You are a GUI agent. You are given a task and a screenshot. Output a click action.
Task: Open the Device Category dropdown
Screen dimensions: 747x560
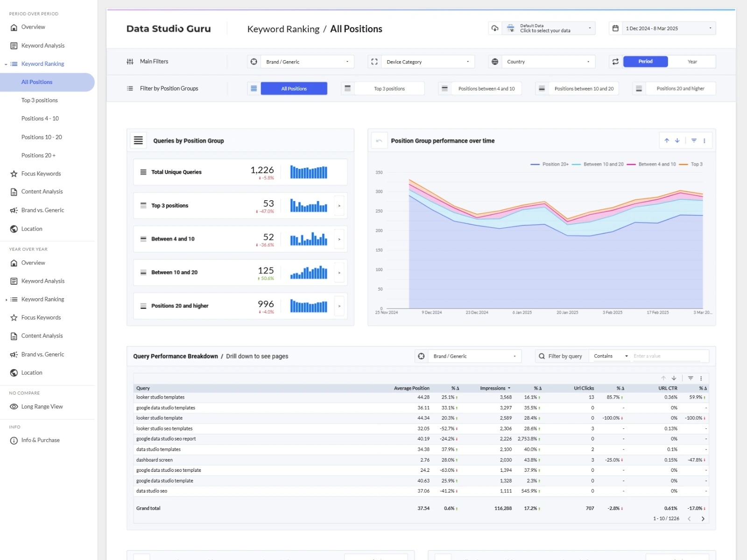point(427,62)
